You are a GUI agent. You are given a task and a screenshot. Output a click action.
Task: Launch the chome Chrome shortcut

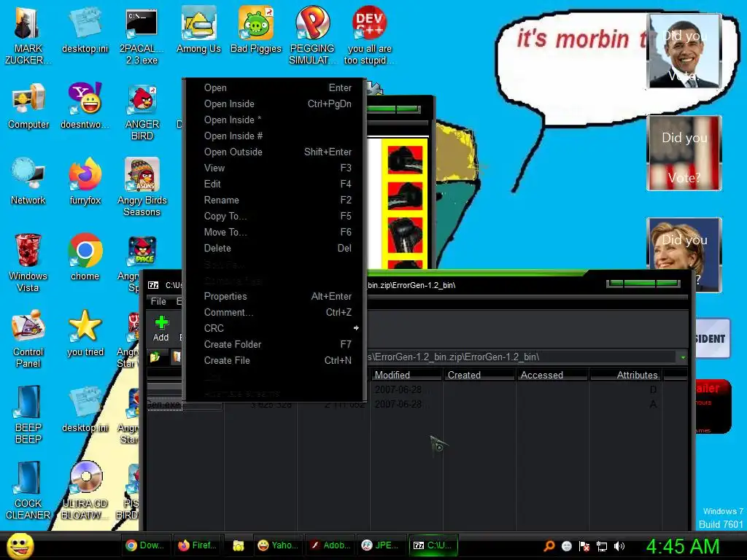(x=85, y=257)
